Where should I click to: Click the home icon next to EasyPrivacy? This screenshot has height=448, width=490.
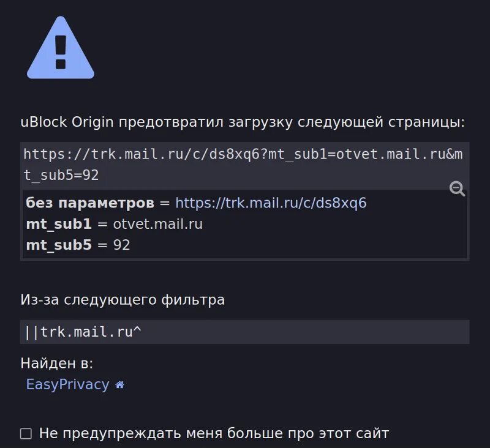[x=119, y=385]
